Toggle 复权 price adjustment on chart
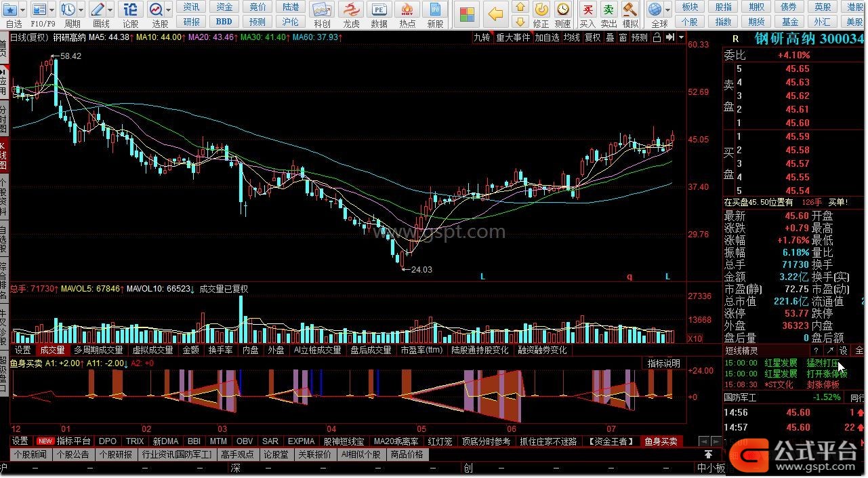 pyautogui.click(x=593, y=38)
